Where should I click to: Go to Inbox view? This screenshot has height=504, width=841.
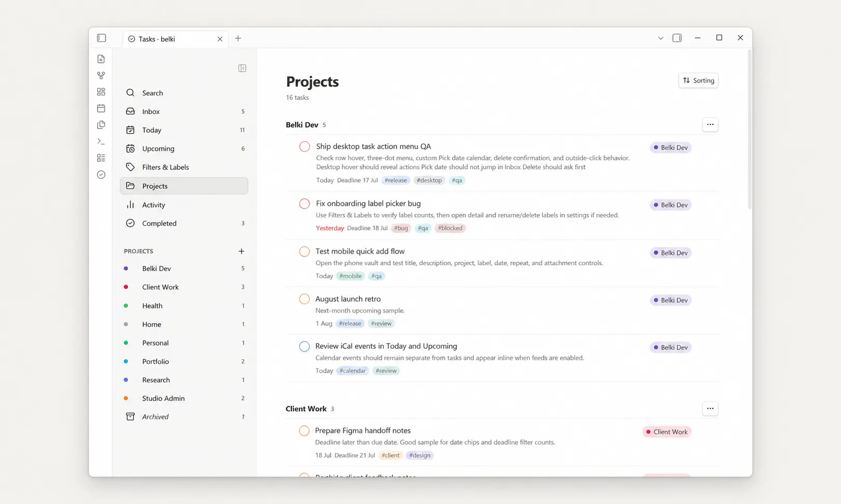coord(184,112)
